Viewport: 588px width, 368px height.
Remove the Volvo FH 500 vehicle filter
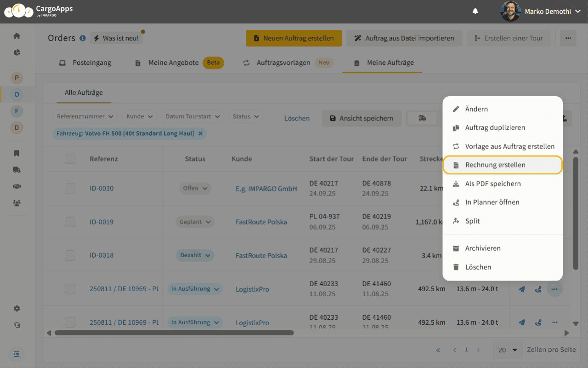200,133
